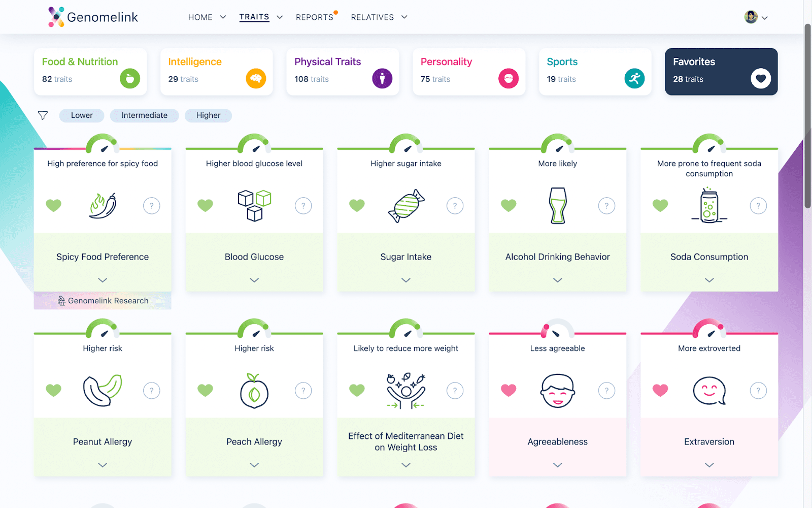Expand the Sugar Intake card details
The height and width of the screenshot is (508, 812).
(405, 280)
